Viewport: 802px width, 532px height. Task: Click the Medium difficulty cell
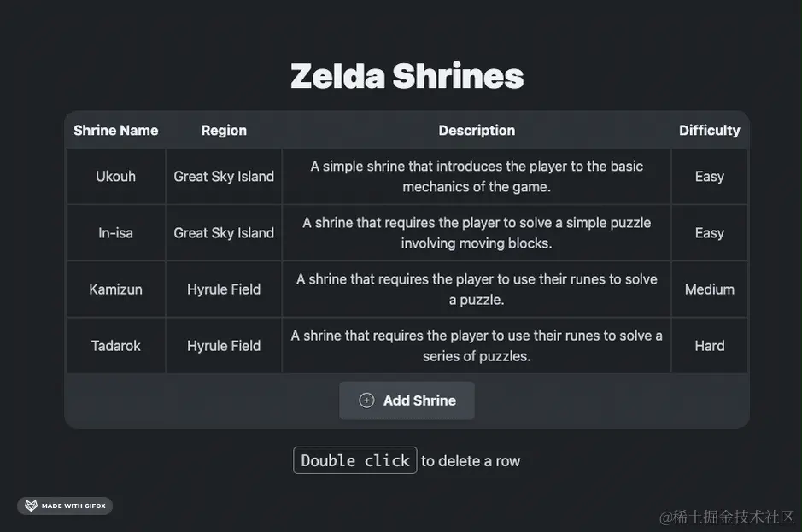(x=709, y=289)
